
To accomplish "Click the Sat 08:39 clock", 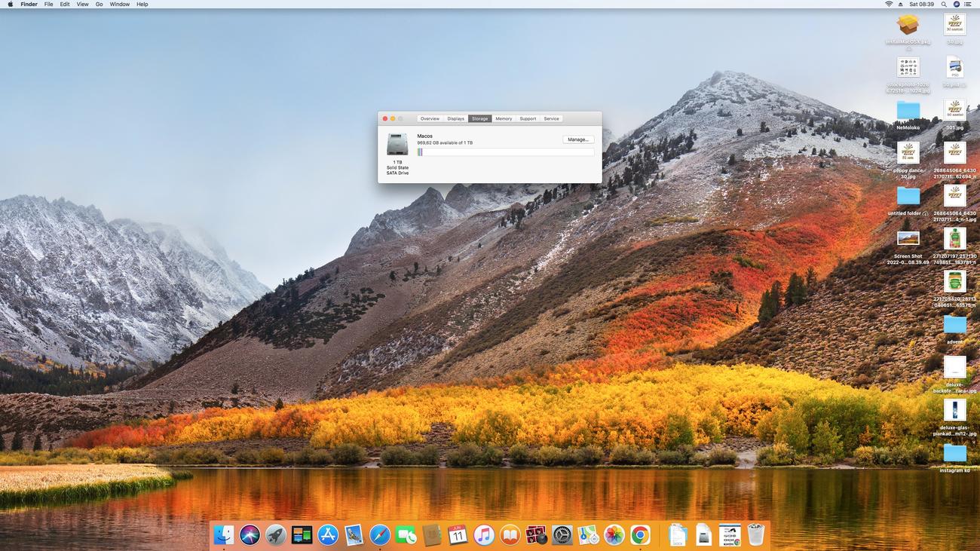I will click(x=921, y=4).
